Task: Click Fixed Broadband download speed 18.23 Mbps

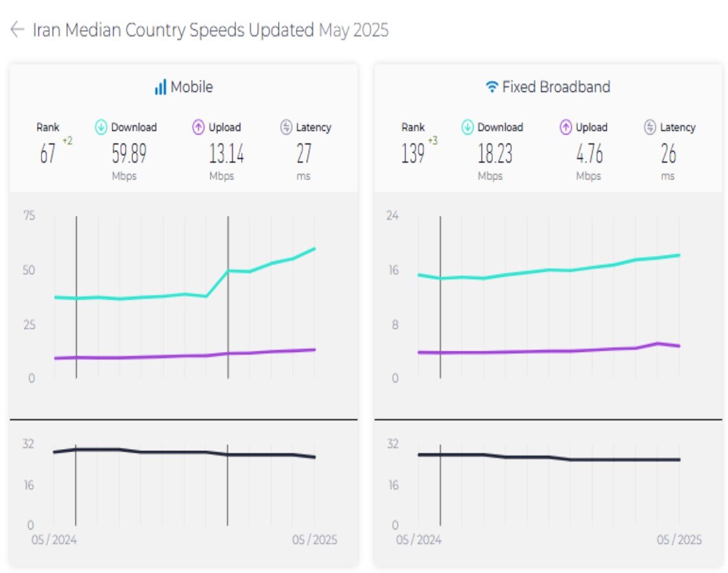Action: tap(495, 154)
